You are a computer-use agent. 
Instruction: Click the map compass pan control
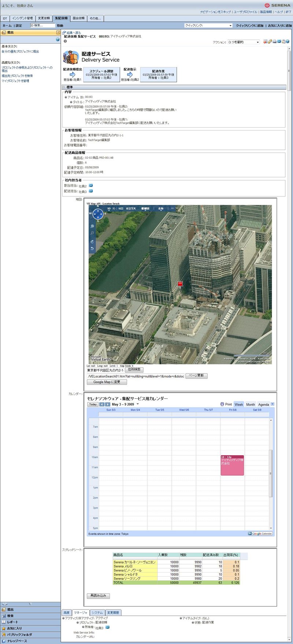click(98, 214)
